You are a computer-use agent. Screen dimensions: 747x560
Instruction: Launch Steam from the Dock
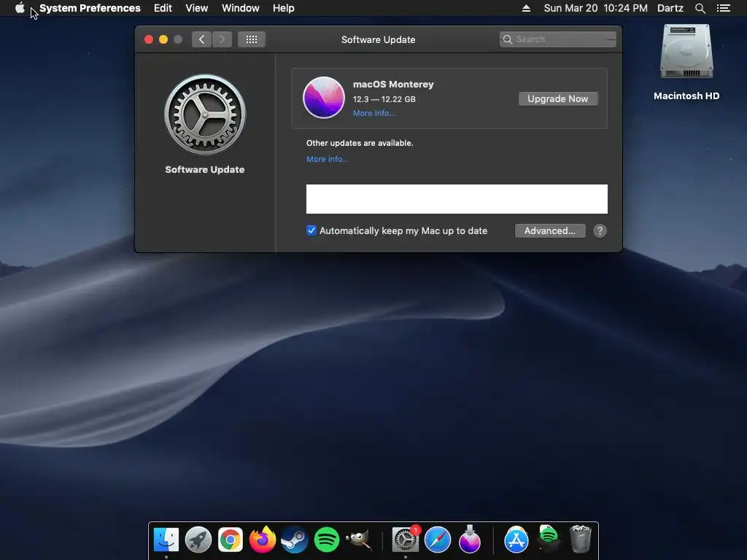coord(295,540)
